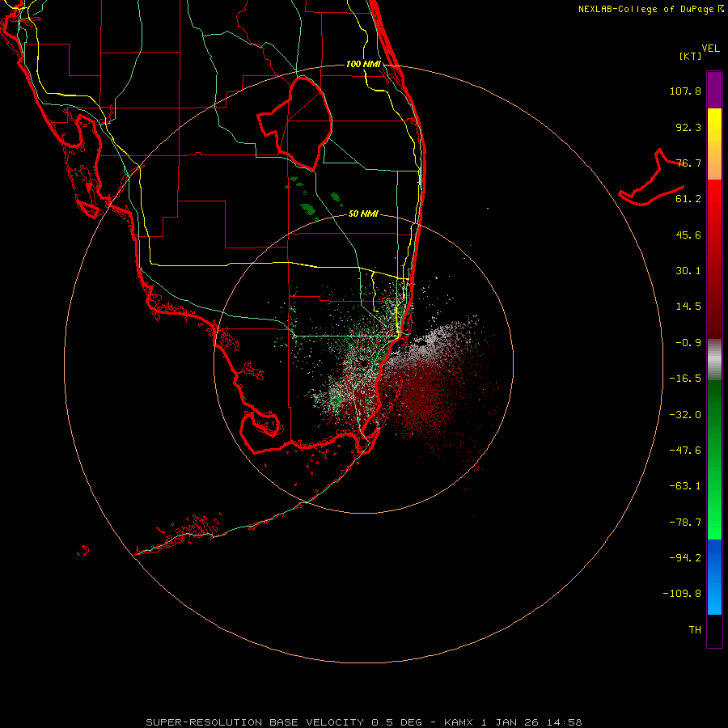This screenshot has height=728, width=728.
Task: Click the -109.8 value on velocity scale
Action: (682, 594)
